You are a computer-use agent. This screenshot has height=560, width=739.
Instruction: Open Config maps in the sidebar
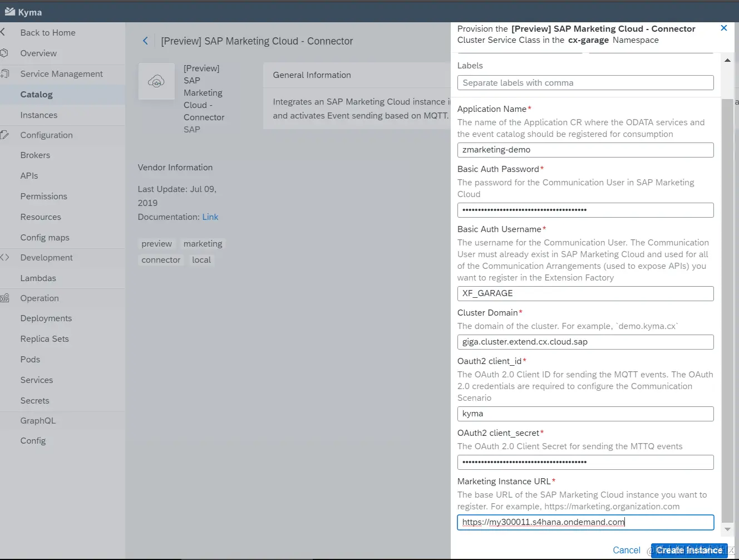[45, 237]
